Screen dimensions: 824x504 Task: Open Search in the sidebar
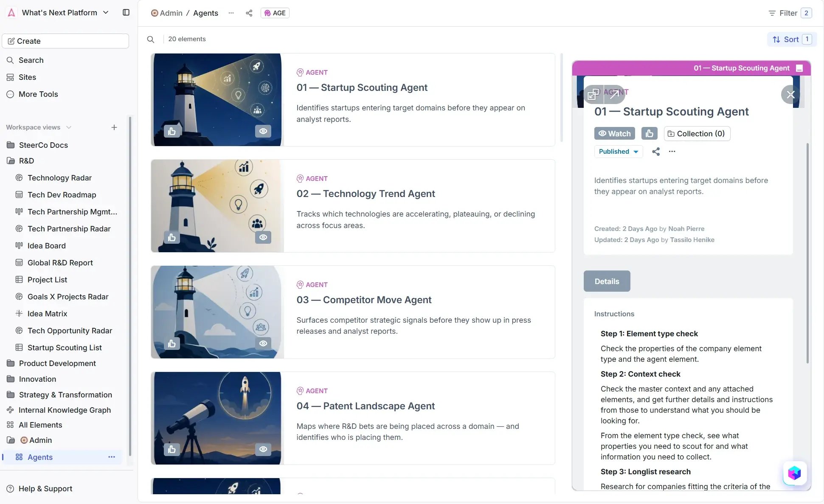pyautogui.click(x=31, y=60)
